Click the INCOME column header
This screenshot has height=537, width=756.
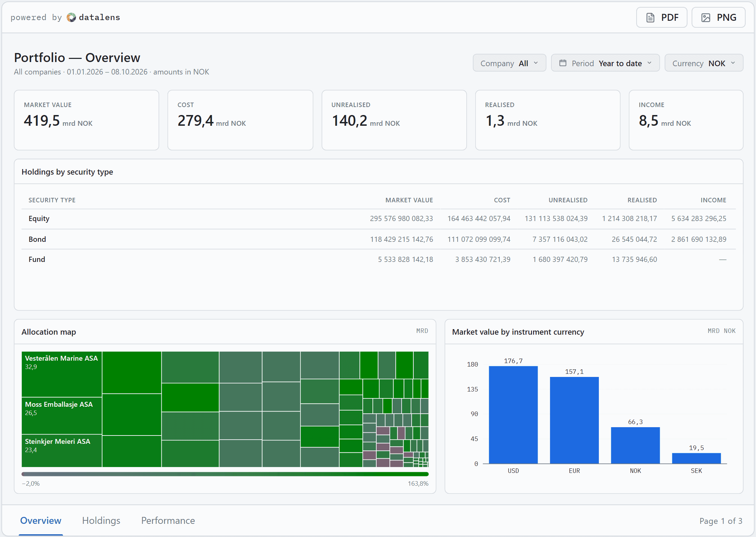click(713, 200)
